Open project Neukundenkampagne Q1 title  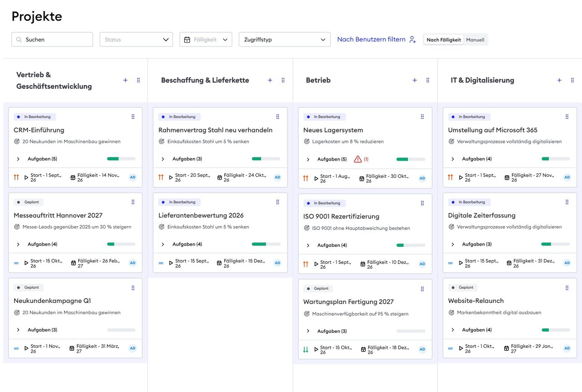52,301
